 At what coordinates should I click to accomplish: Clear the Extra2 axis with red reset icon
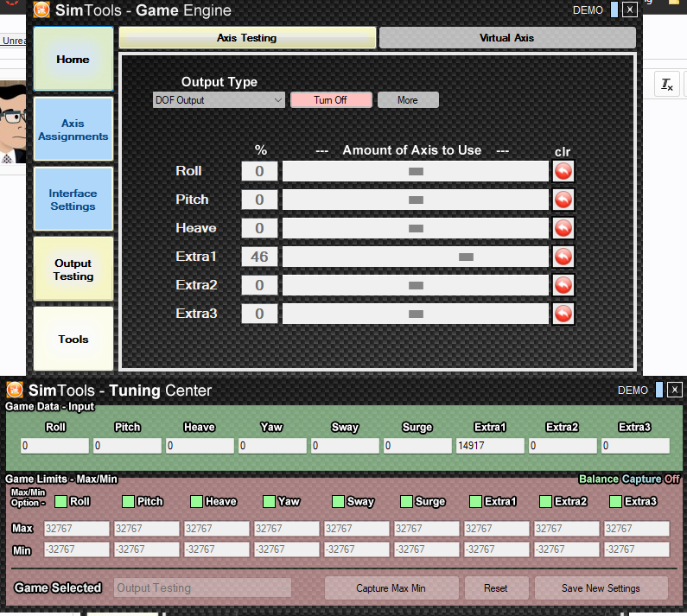(563, 285)
